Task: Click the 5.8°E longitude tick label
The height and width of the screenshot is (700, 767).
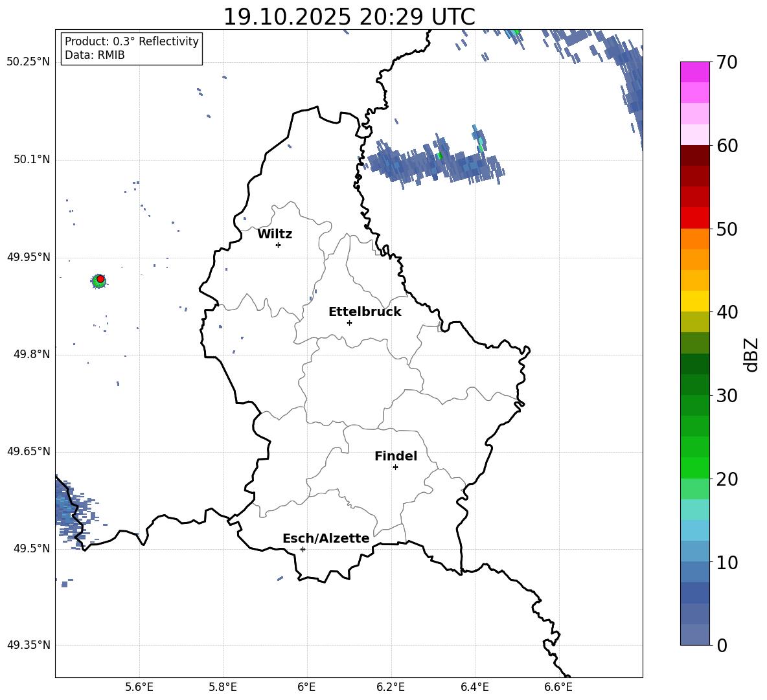Action: pyautogui.click(x=223, y=687)
